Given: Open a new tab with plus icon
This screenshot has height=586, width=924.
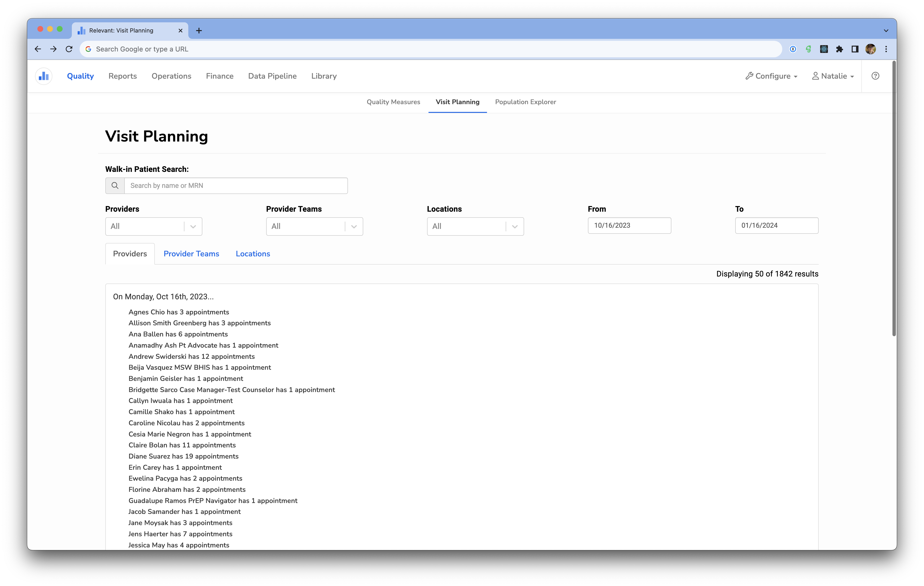Looking at the screenshot, I should pos(199,31).
